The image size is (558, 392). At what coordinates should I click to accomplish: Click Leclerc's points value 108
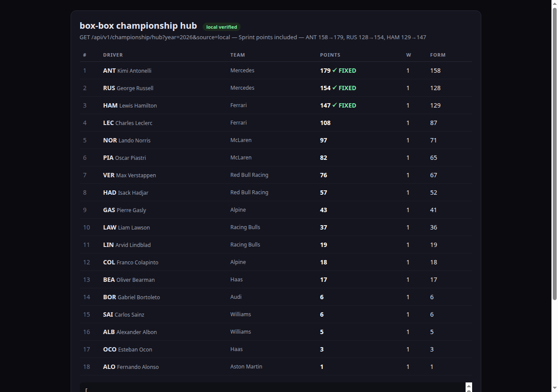325,123
